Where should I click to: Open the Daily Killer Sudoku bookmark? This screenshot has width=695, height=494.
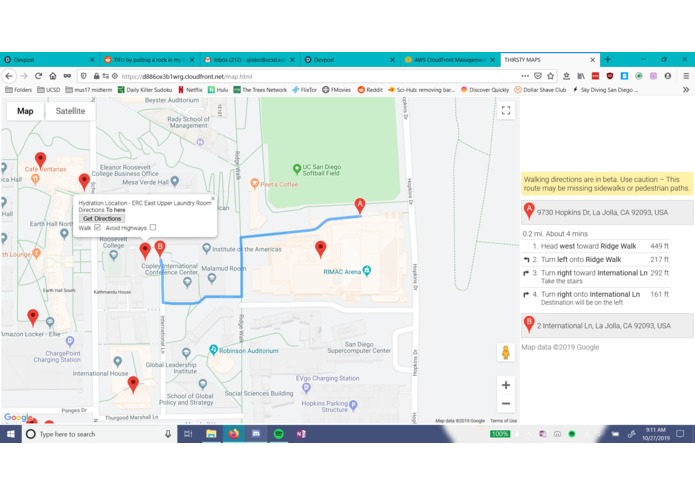point(145,89)
